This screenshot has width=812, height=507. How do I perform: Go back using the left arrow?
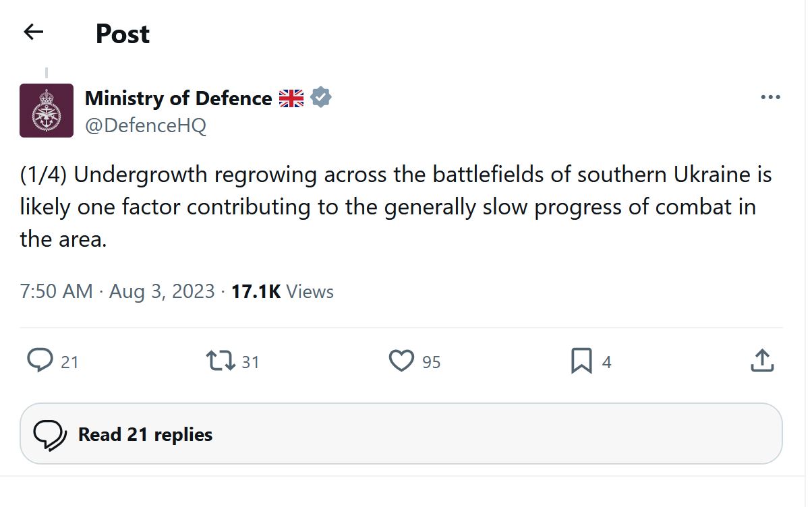click(33, 32)
